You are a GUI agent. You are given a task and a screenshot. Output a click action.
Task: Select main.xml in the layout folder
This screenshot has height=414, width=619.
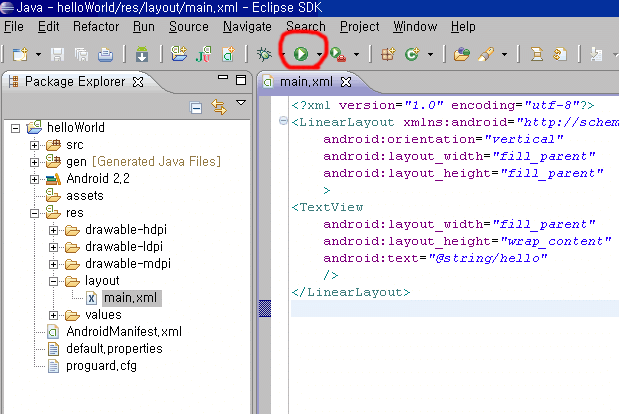(x=131, y=298)
